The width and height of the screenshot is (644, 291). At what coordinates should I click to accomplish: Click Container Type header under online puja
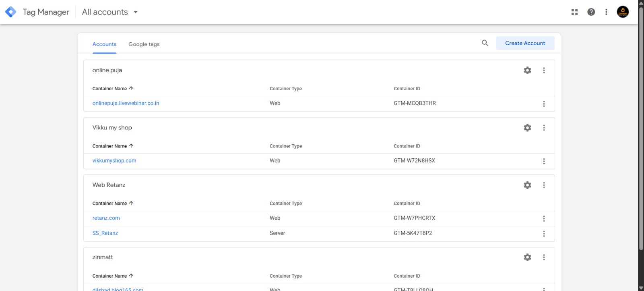click(286, 89)
